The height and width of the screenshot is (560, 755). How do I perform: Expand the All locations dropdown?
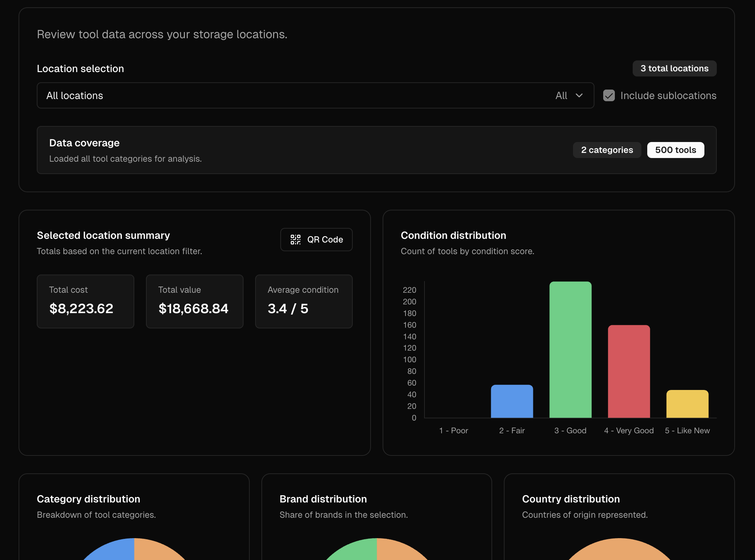(x=315, y=95)
